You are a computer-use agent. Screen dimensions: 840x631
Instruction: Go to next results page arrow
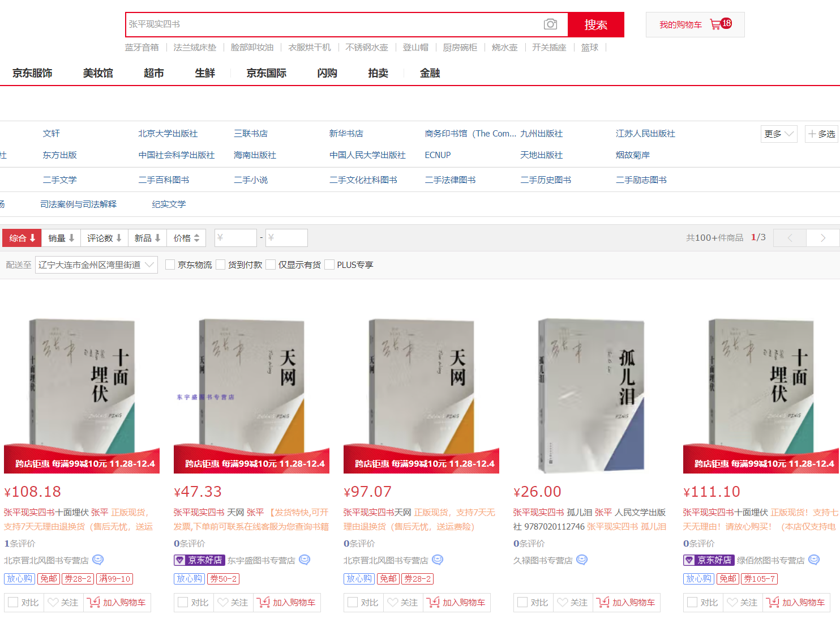822,238
